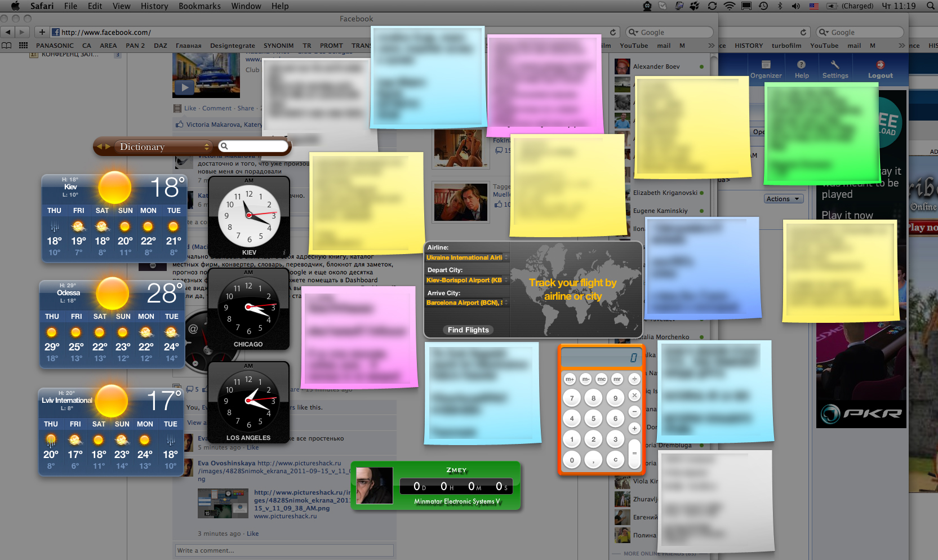This screenshot has height=560, width=938.
Task: Click the HISTORY bookmark in right window
Action: (x=749, y=46)
